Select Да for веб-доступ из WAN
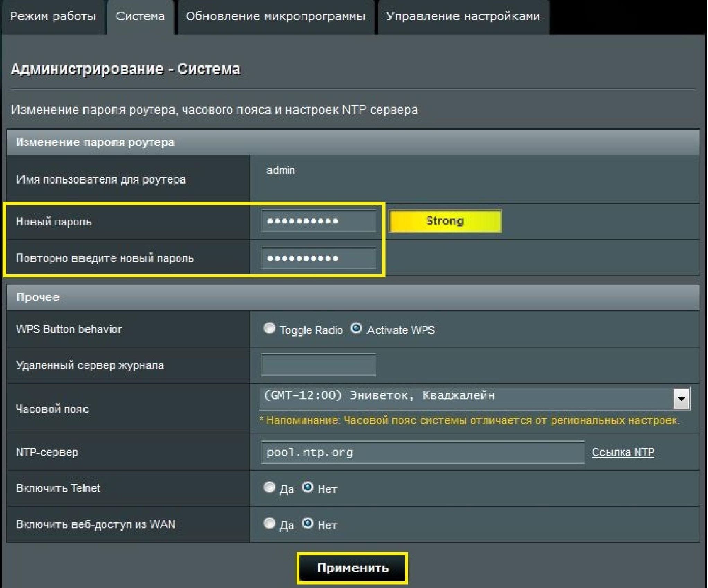The height and width of the screenshot is (588, 708). (269, 524)
